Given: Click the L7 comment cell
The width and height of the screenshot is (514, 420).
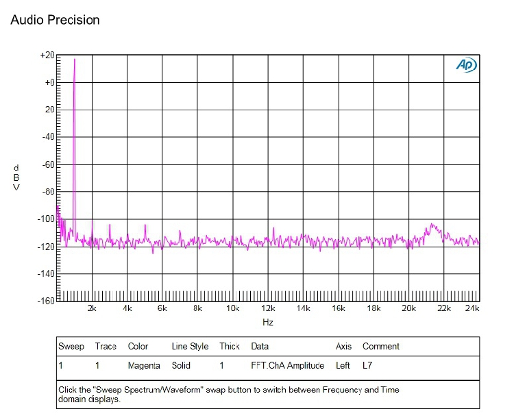Looking at the screenshot, I should 367,365.
